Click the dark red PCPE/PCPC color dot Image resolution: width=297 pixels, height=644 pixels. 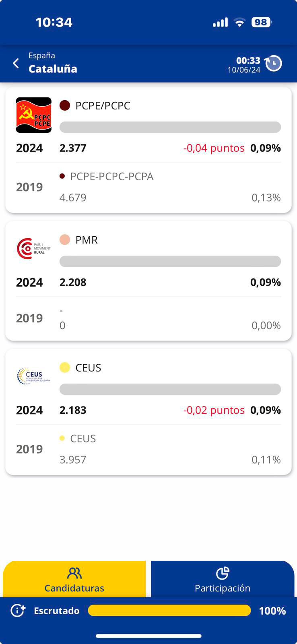click(x=65, y=105)
